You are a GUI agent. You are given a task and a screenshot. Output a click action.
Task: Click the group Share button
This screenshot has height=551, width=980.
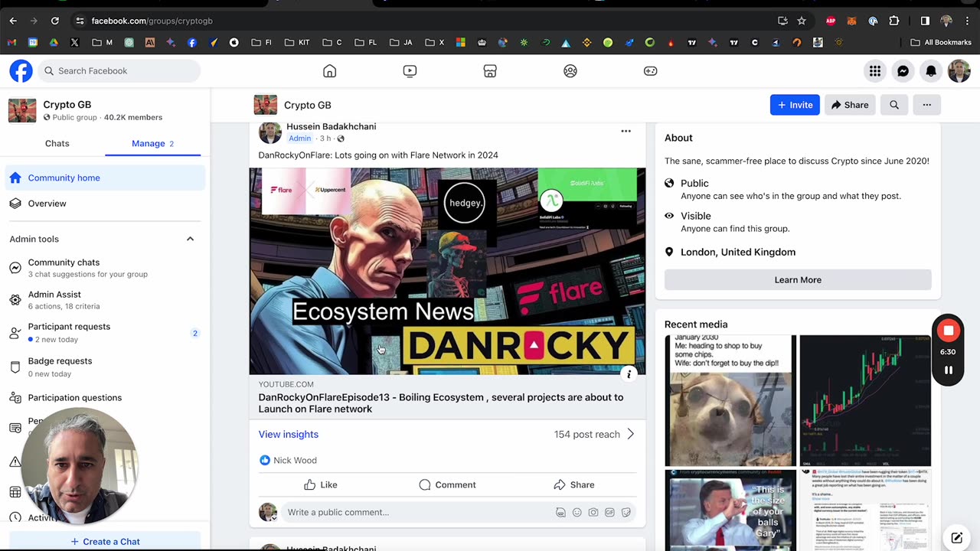(x=850, y=105)
